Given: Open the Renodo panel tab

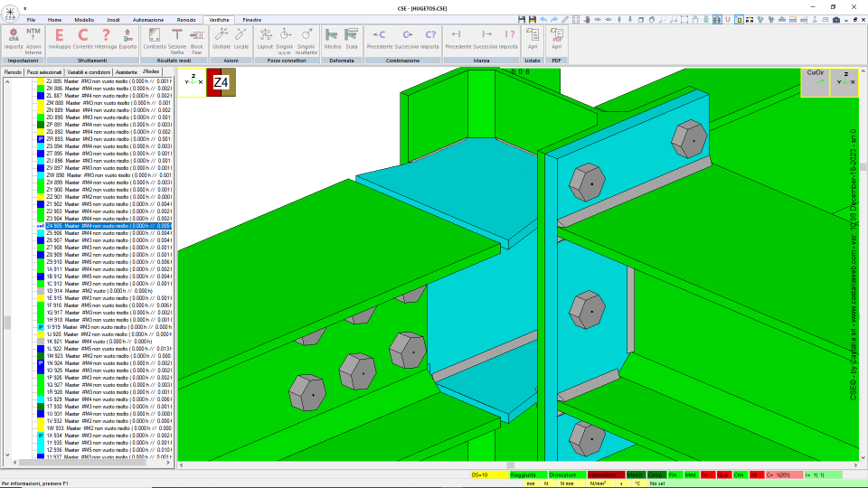Looking at the screenshot, I should tap(13, 72).
